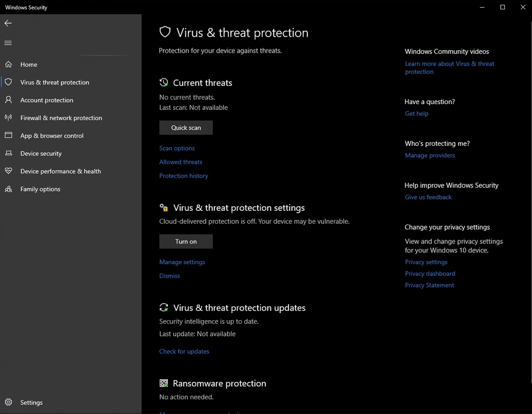
Task: Click the Family options people icon
Action: 8,189
